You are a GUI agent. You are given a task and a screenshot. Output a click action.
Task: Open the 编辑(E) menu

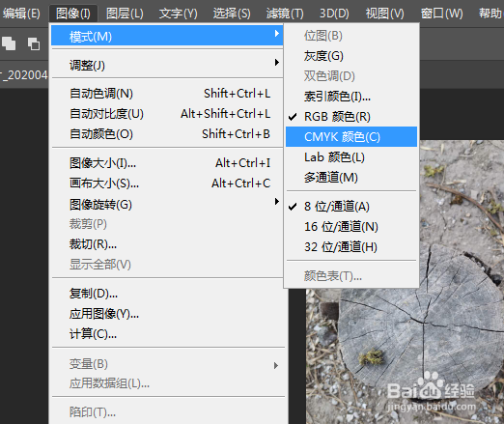(x=21, y=14)
